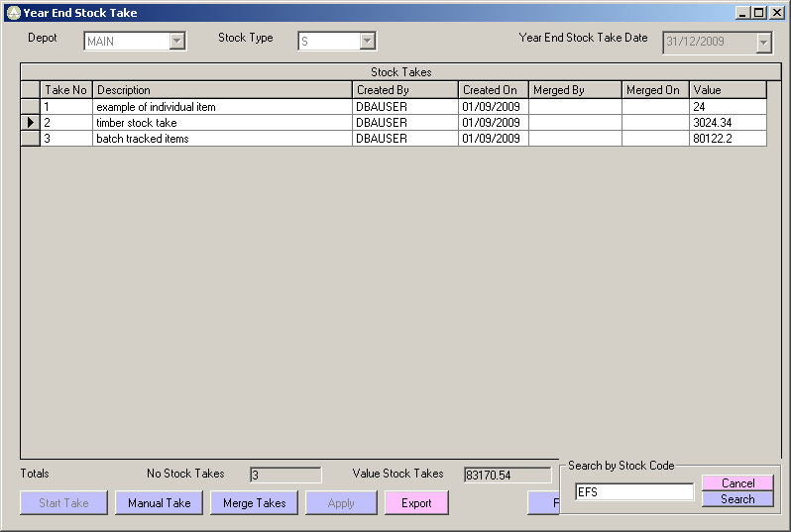Click the app icon in title bar
The width and height of the screenshot is (791, 532).
click(14, 13)
